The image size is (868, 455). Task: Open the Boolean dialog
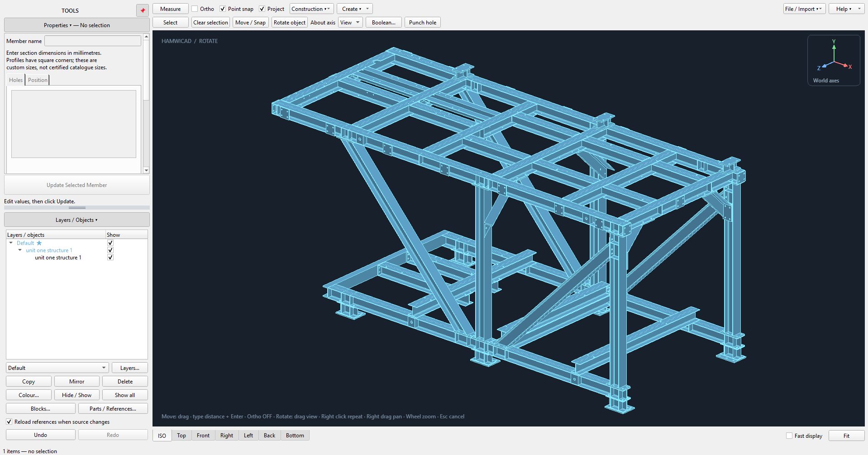tap(384, 23)
